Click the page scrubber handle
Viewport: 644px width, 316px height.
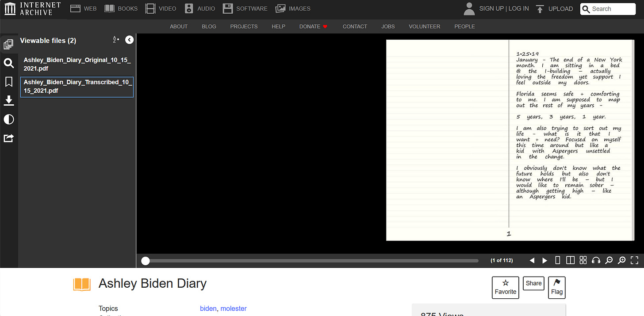tap(145, 261)
